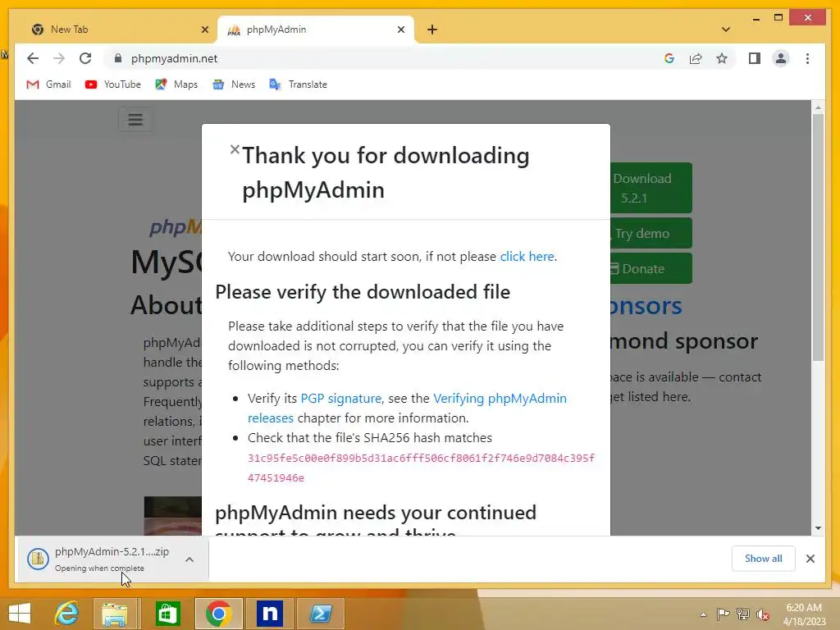Show hidden system tray icons
Viewport: 840px width, 630px height.
pyautogui.click(x=703, y=614)
